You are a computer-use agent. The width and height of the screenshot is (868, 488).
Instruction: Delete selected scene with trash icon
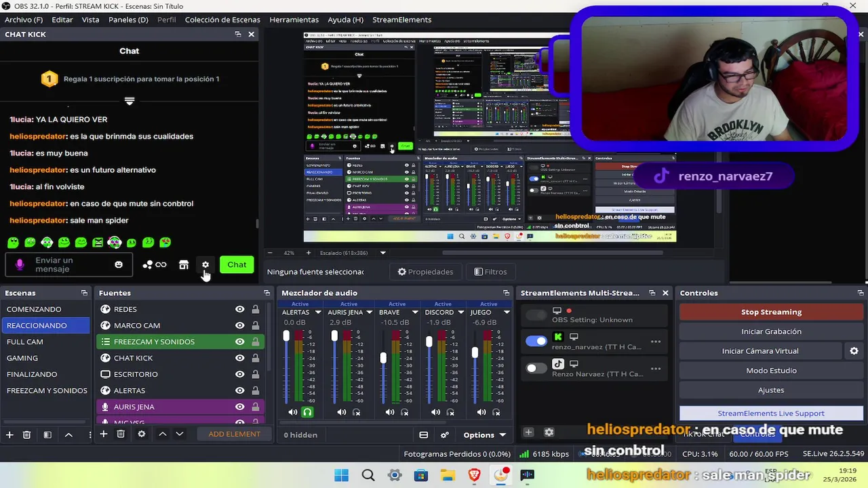coord(26,434)
